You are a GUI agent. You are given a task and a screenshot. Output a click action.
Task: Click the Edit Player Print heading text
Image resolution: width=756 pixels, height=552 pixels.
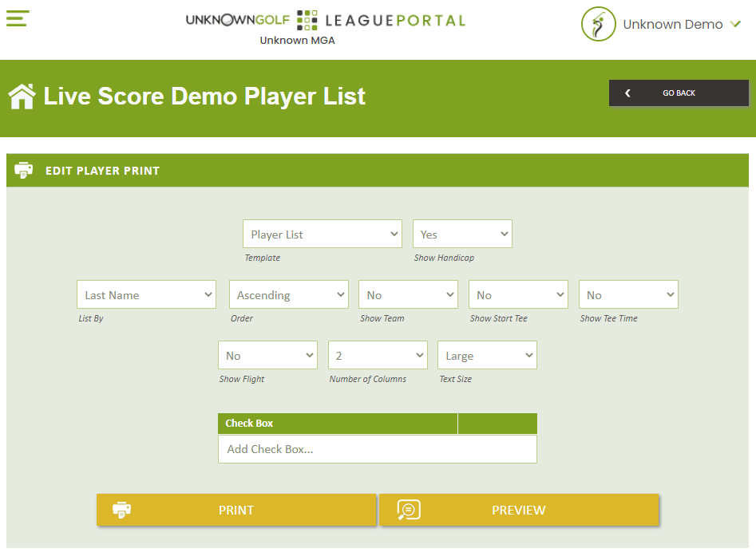click(102, 171)
